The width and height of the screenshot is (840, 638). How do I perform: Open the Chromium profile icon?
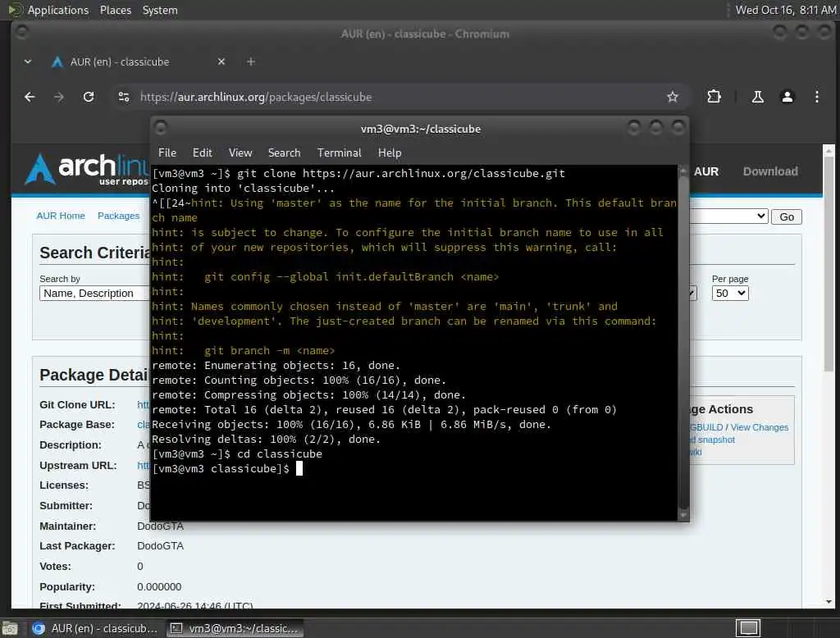[787, 97]
